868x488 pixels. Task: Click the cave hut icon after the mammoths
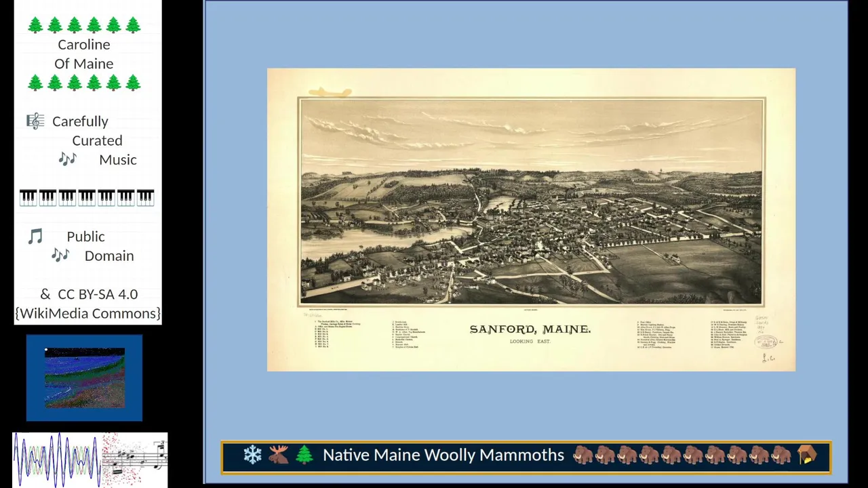(807, 455)
